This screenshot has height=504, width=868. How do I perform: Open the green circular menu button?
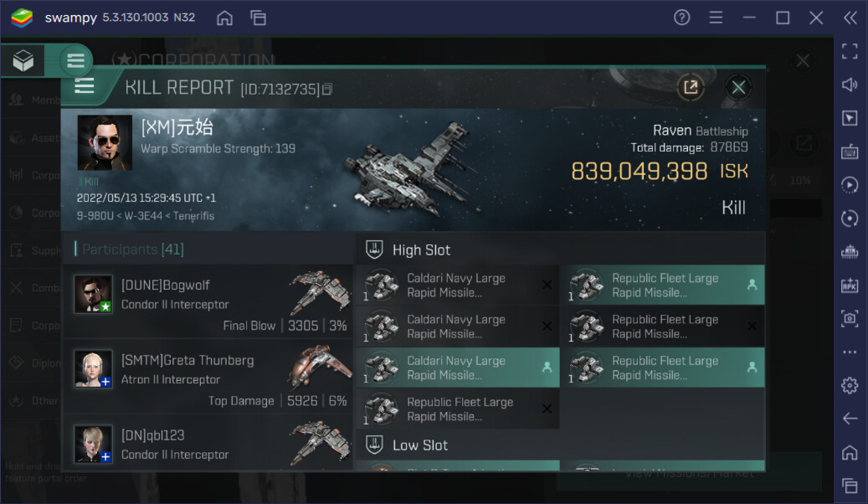75,60
